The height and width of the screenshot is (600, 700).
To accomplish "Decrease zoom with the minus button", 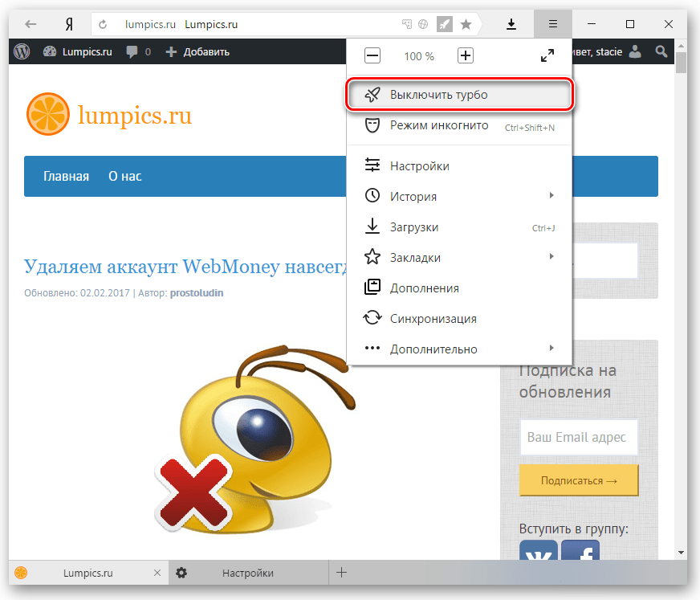I will pyautogui.click(x=372, y=56).
